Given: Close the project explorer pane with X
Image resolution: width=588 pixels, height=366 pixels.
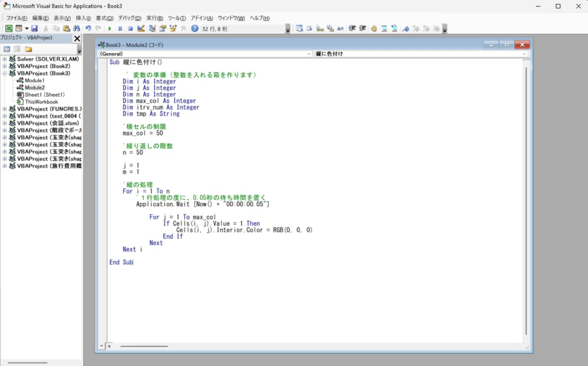Looking at the screenshot, I should click(x=77, y=38).
